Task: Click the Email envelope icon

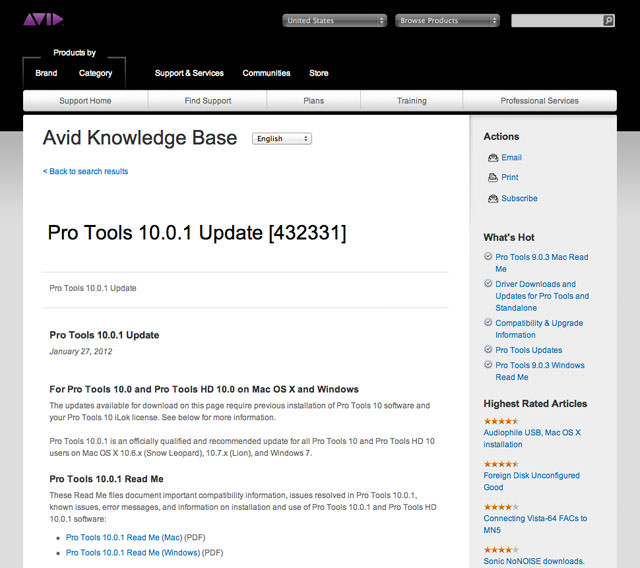Action: point(493,158)
